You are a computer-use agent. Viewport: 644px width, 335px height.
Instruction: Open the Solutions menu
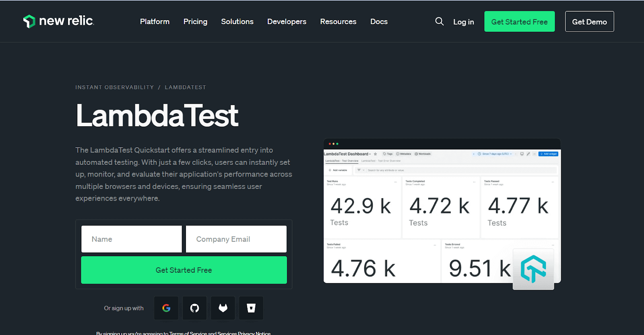pyautogui.click(x=237, y=22)
